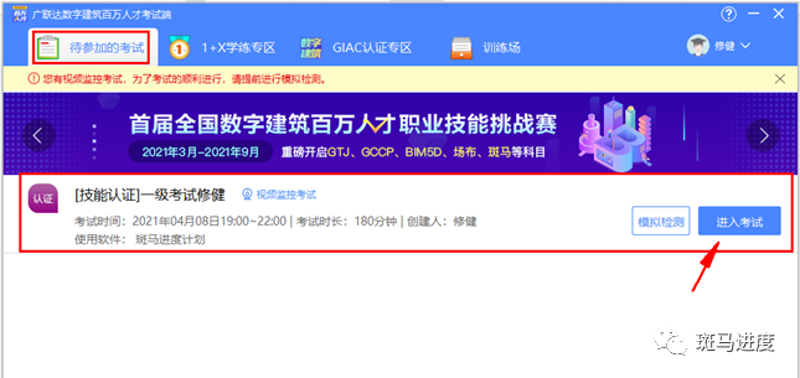Close the 广联达 exam client window

click(x=779, y=14)
